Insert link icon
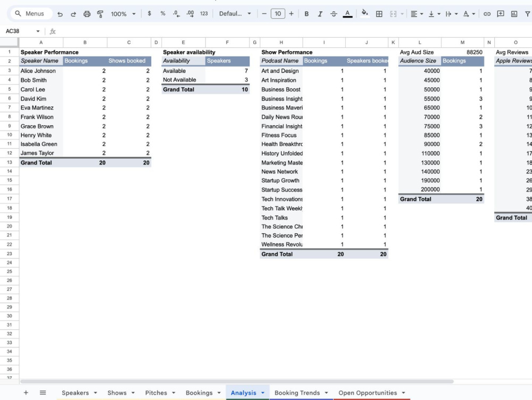The image size is (532, 400). (487, 14)
